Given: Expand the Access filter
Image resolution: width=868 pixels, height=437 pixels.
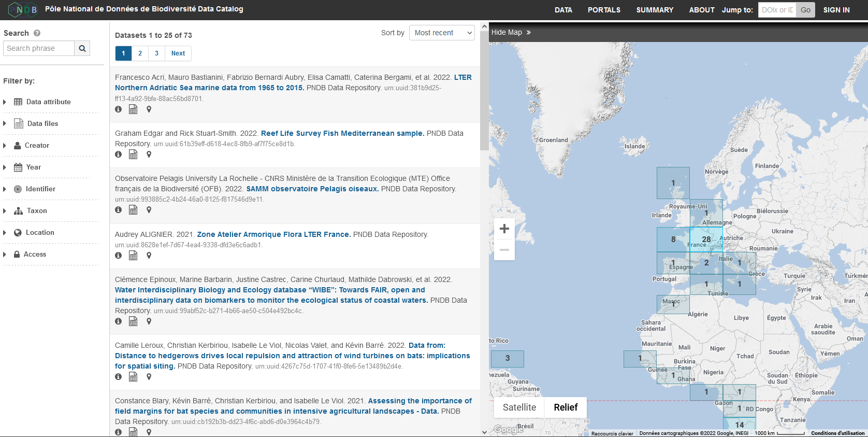Looking at the screenshot, I should [x=50, y=255].
